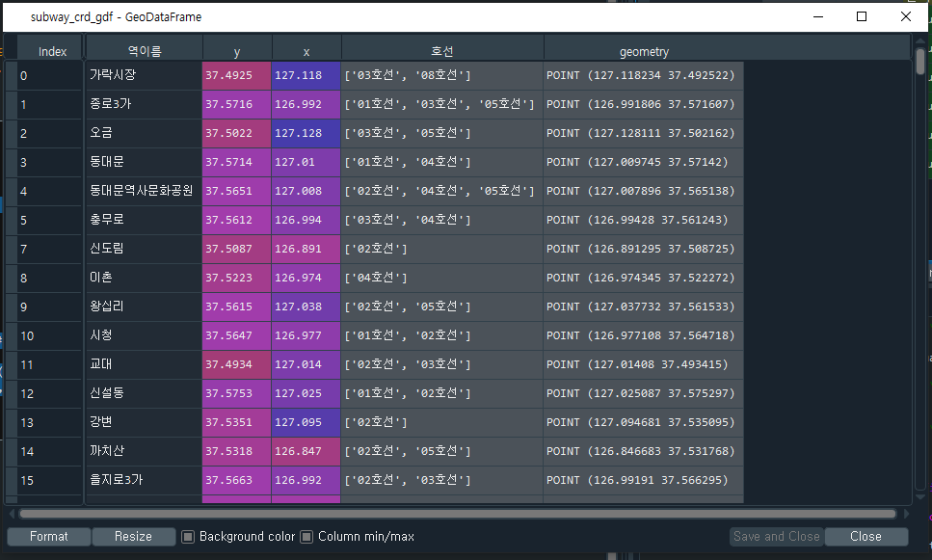
Task: Click x value 126.994
Action: click(306, 220)
